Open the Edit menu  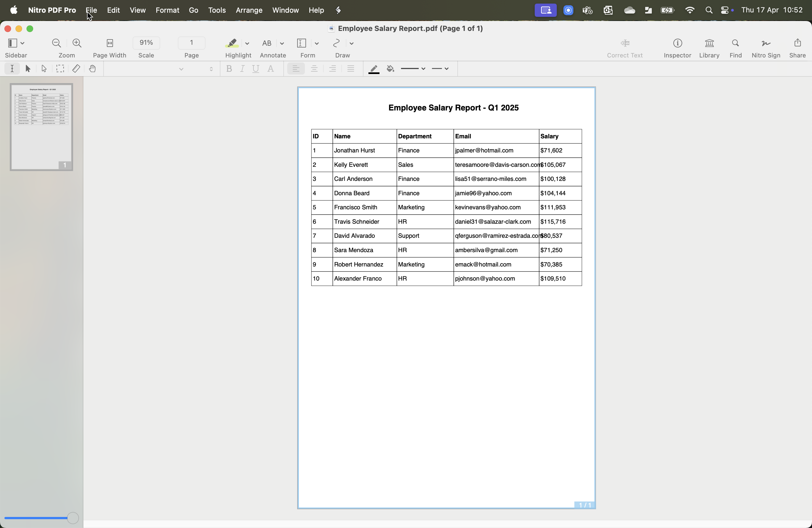pos(113,10)
